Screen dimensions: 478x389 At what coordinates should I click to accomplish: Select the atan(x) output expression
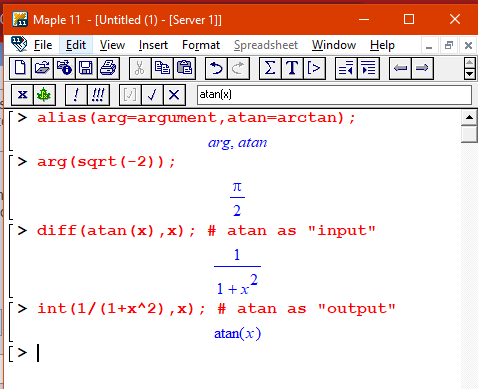237,333
